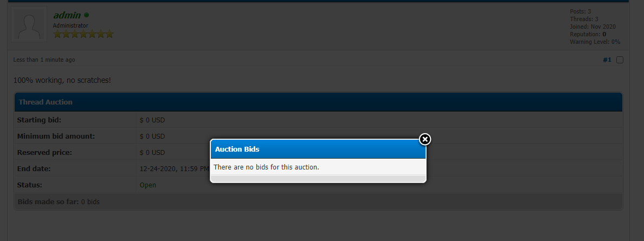Click the 'Bids made so far' row
Image resolution: width=644 pixels, height=241 pixels.
59,201
